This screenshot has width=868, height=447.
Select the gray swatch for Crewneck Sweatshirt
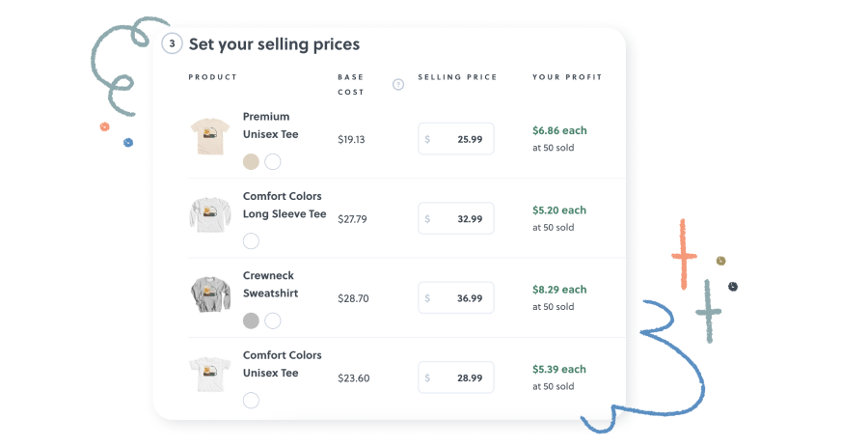251,321
